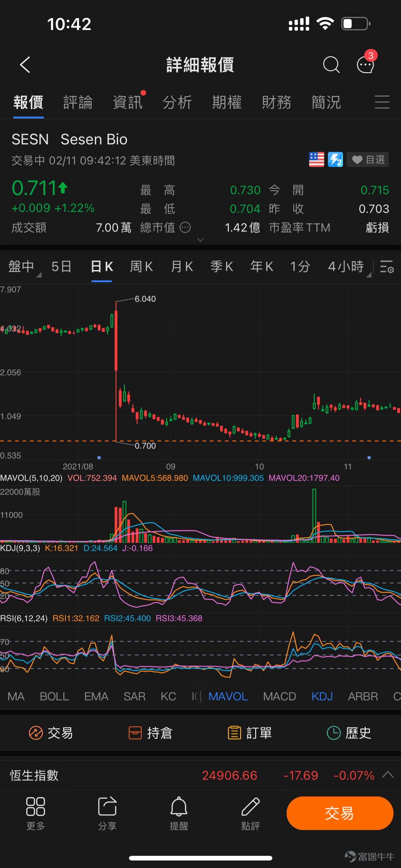Image resolution: width=401 pixels, height=868 pixels.
Task: Tap the RSI(6,12,24) indicator label
Action: pyautogui.click(x=23, y=618)
